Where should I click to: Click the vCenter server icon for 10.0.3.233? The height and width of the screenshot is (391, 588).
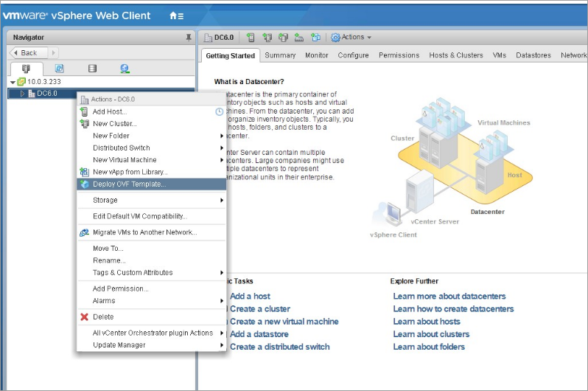(x=21, y=81)
